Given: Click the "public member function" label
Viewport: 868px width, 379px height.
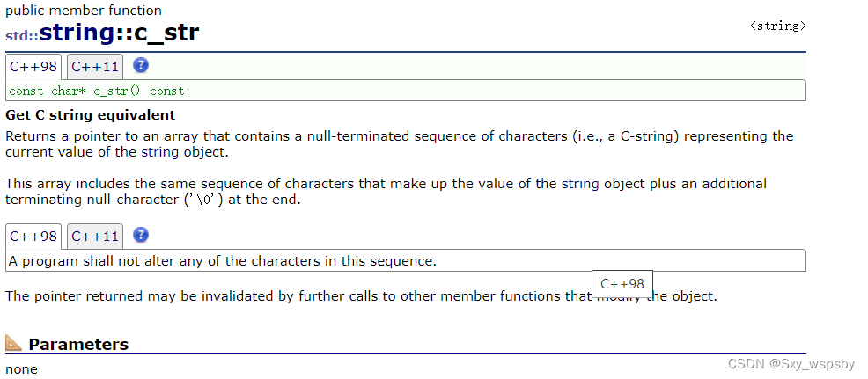Looking at the screenshot, I should (84, 11).
